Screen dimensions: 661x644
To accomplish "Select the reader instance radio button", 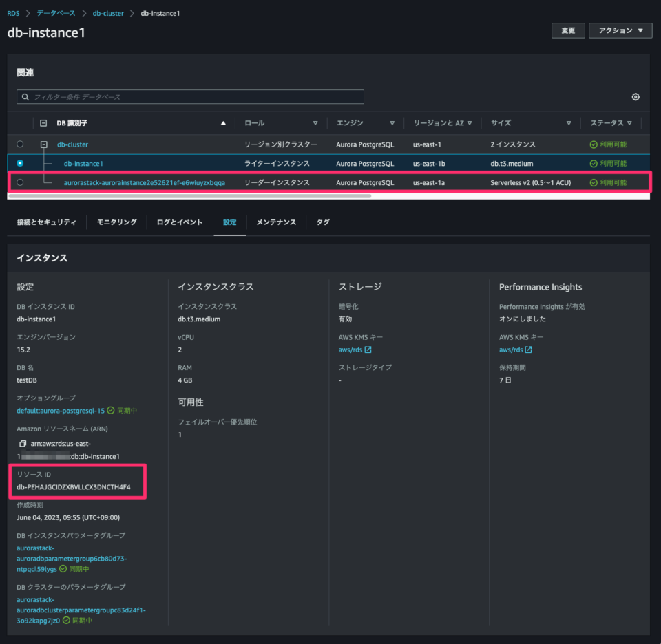I will 20,182.
